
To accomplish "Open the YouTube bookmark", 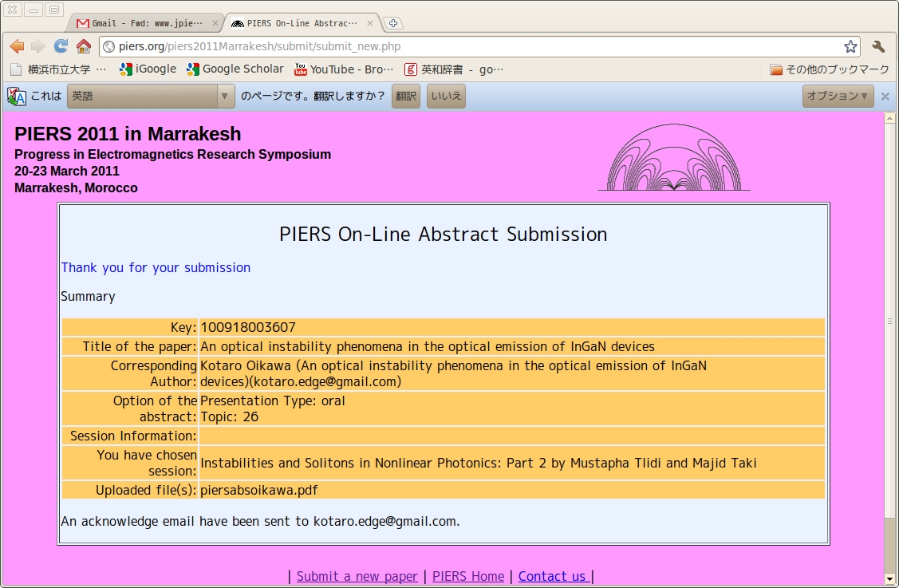I will [344, 69].
